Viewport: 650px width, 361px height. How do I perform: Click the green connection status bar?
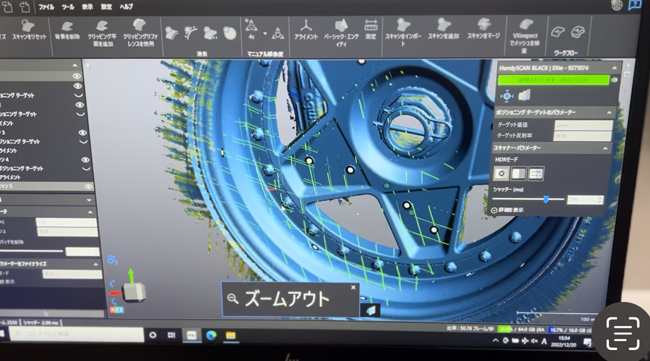tap(553, 80)
